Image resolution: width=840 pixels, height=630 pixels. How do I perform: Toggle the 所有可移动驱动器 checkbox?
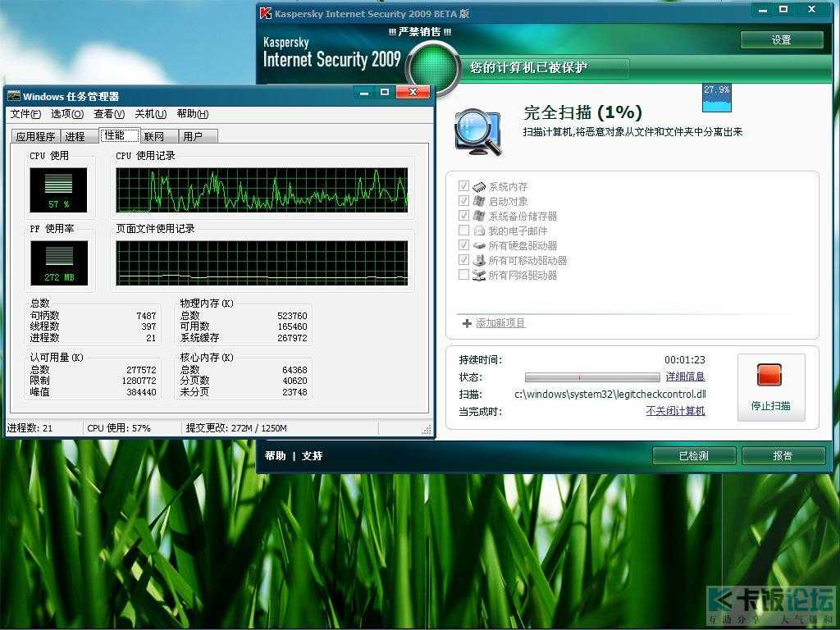click(x=464, y=259)
